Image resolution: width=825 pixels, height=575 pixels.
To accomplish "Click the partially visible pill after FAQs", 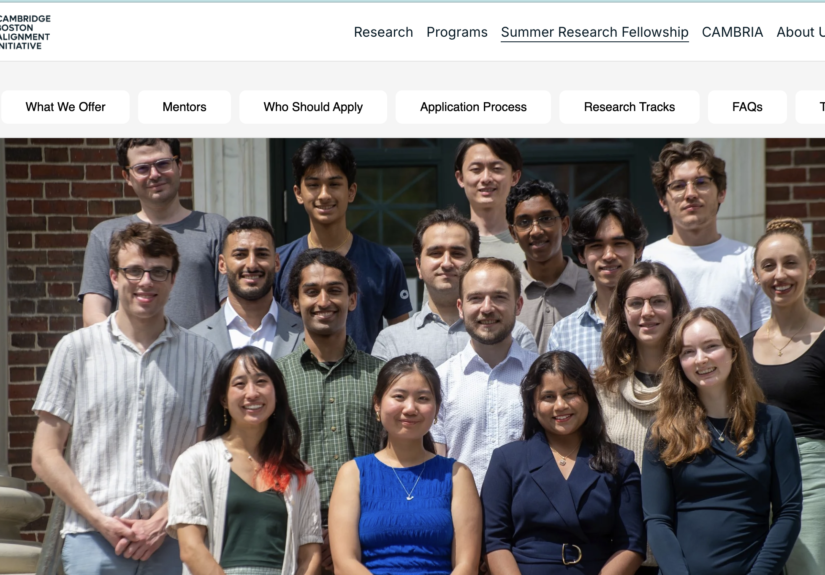I will (x=811, y=107).
